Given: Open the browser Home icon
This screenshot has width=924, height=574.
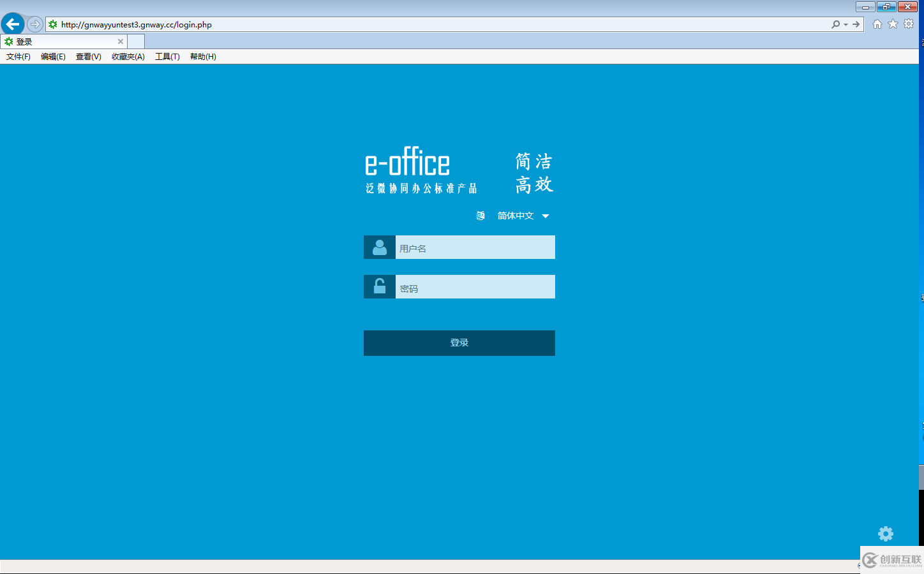Looking at the screenshot, I should pyautogui.click(x=877, y=24).
